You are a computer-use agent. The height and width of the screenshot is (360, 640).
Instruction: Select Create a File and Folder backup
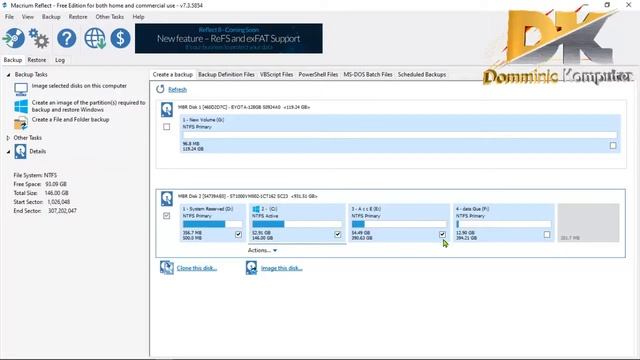(x=71, y=120)
